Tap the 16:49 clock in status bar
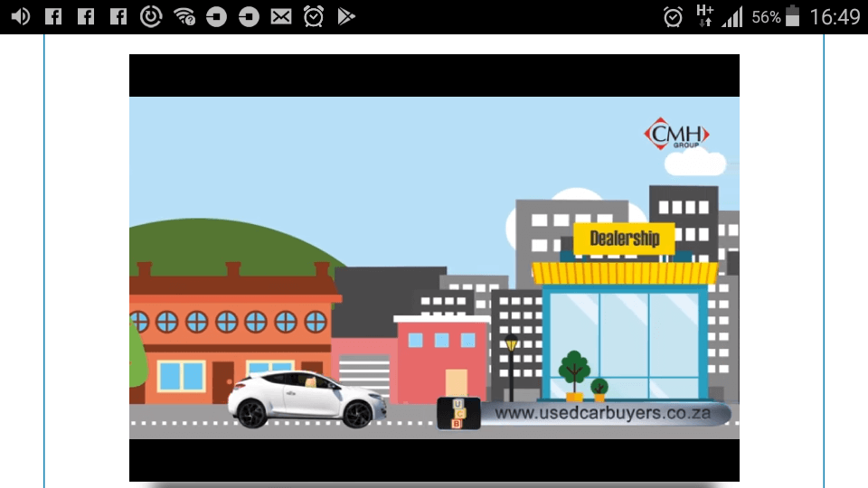The image size is (868, 488). coord(835,17)
